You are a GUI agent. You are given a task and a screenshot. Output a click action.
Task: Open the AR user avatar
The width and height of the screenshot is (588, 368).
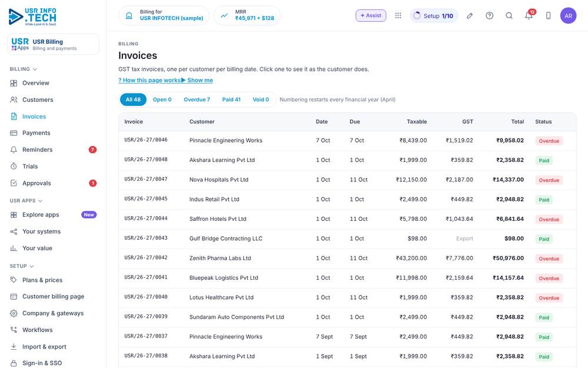[x=568, y=16]
